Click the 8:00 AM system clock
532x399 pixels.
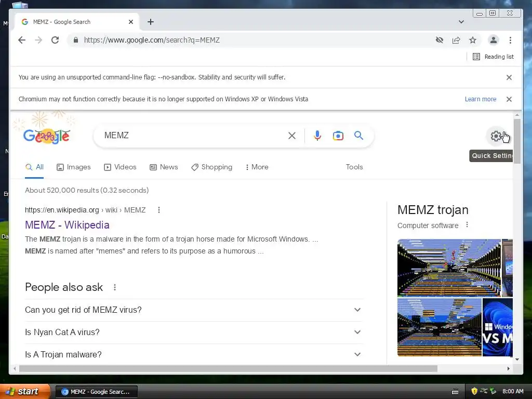[x=513, y=391]
